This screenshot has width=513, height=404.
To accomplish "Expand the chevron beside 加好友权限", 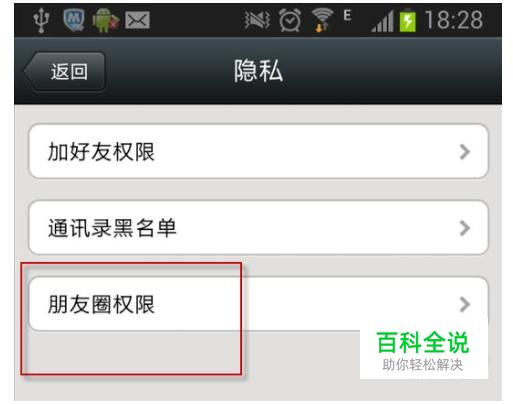I will click(465, 152).
